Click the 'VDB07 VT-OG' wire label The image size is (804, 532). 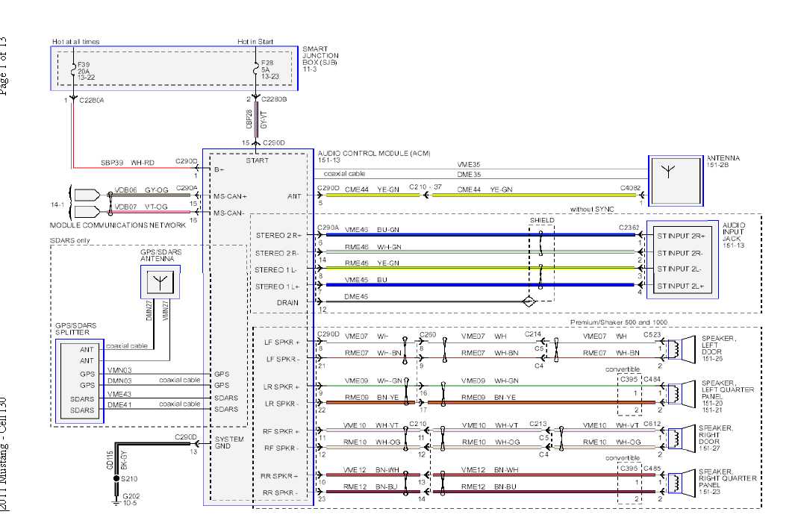point(141,207)
